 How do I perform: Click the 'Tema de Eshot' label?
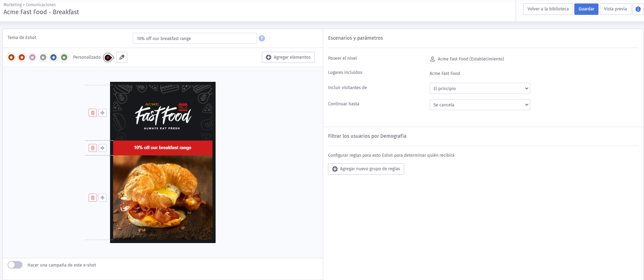[x=22, y=38]
